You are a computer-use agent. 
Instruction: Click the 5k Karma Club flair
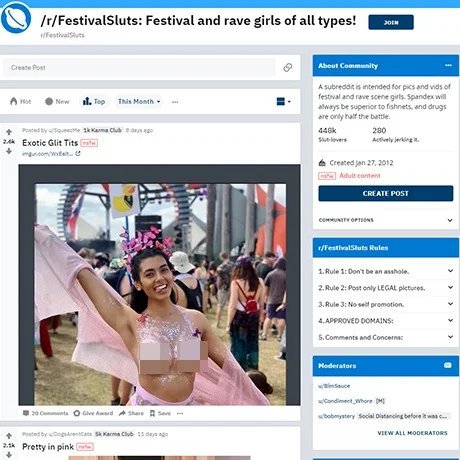coord(114,434)
